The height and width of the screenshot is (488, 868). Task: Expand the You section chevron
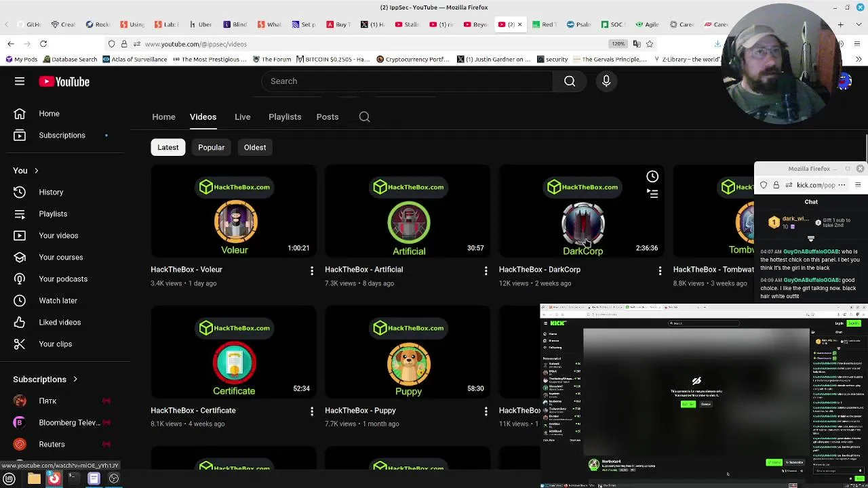tap(36, 171)
